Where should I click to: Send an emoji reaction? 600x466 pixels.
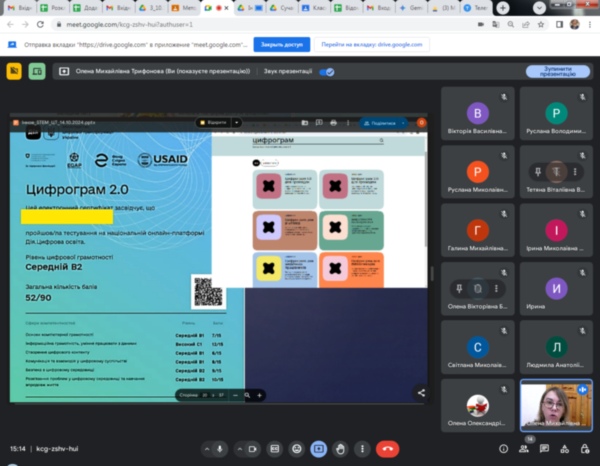click(296, 449)
